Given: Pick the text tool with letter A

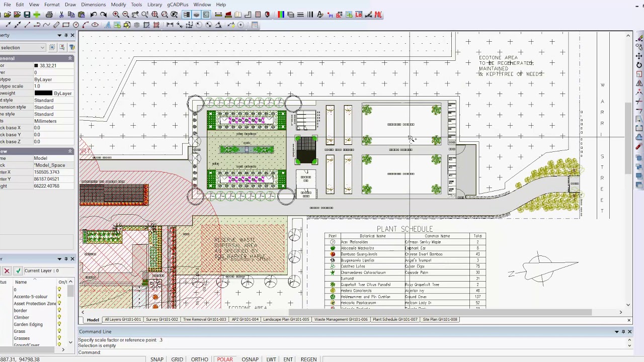Looking at the screenshot, I should coord(107,25).
